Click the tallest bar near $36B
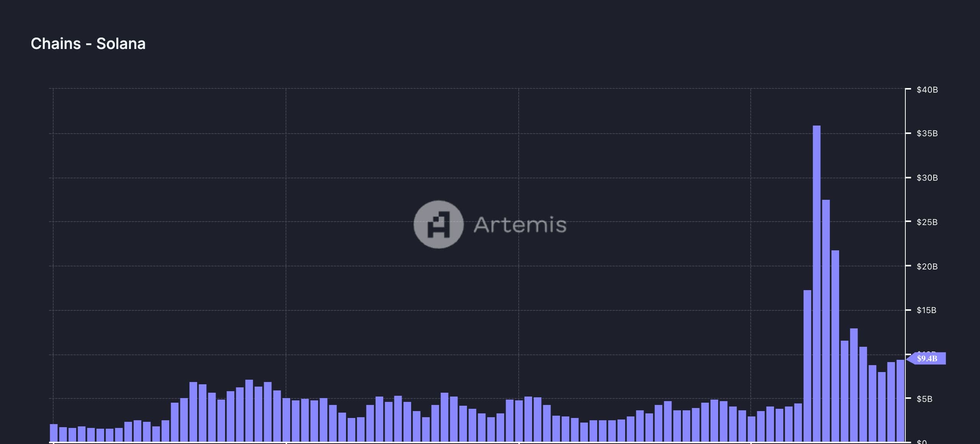The image size is (980, 444). (x=817, y=284)
